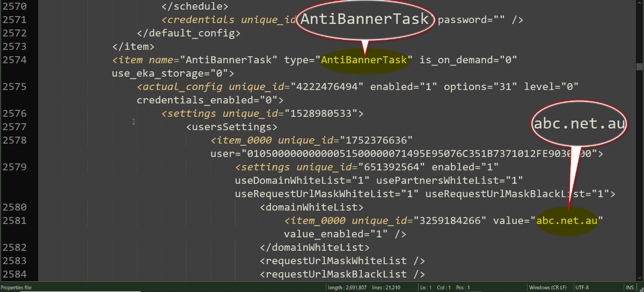Click line number 2574 in the margin
644x292 pixels.
14,60
